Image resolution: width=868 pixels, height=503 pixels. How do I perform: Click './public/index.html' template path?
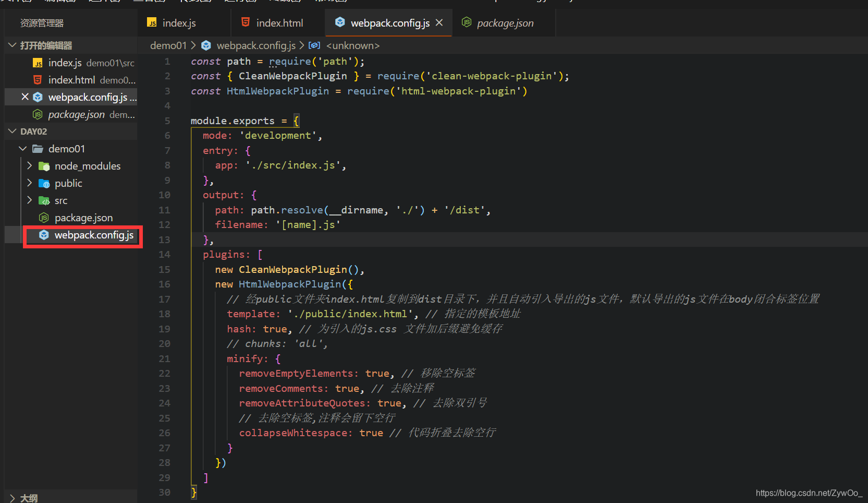pyautogui.click(x=350, y=314)
